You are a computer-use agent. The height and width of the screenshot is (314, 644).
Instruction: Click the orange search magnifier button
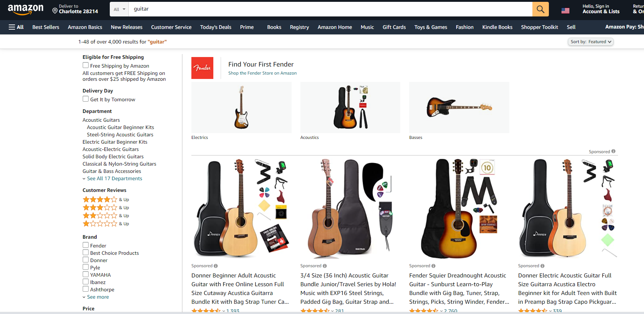[540, 9]
